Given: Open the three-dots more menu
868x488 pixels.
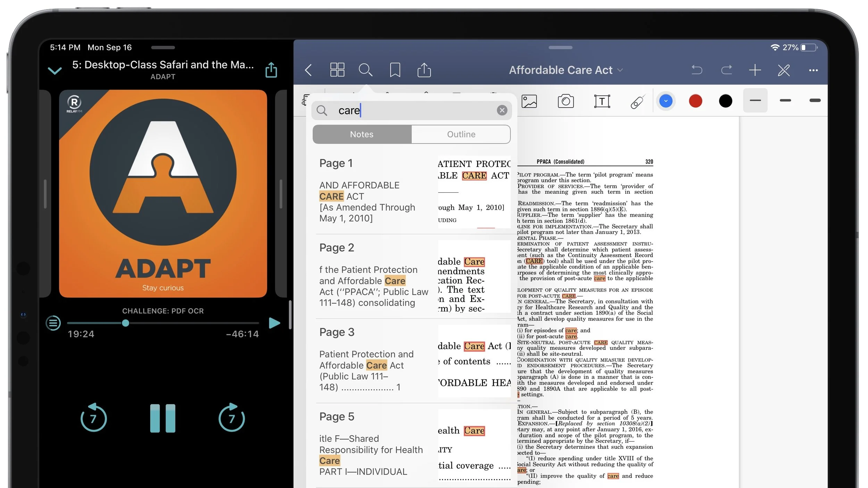Looking at the screenshot, I should tap(813, 70).
